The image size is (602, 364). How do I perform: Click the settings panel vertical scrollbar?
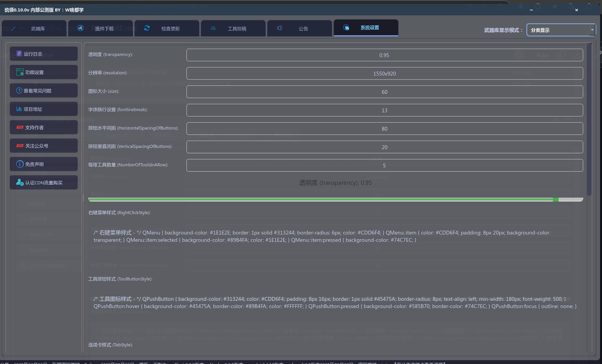pyautogui.click(x=589, y=119)
